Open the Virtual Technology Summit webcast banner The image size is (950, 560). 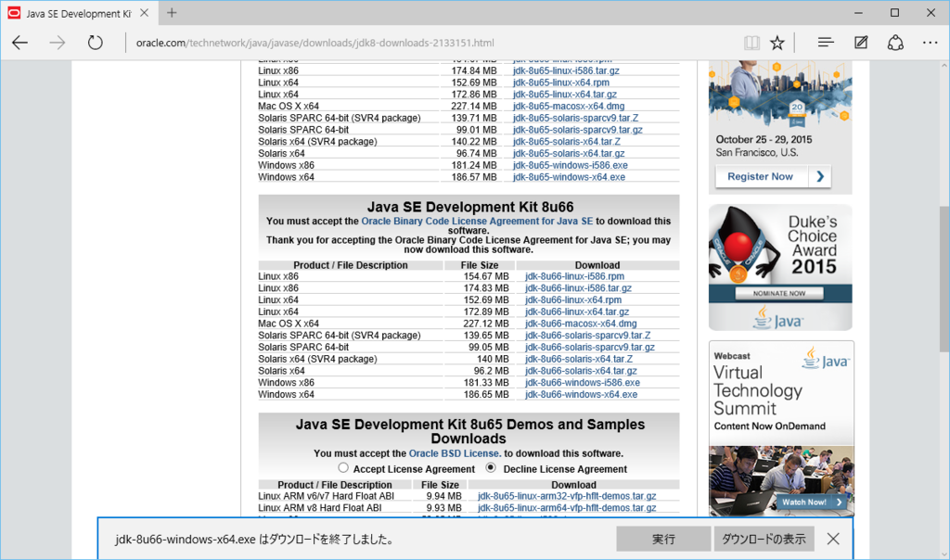pyautogui.click(x=781, y=428)
